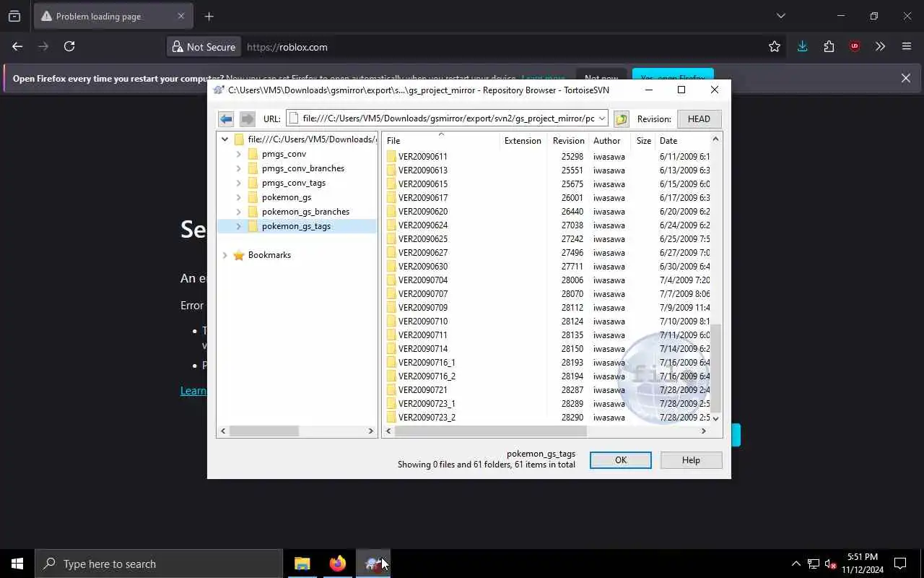Image resolution: width=924 pixels, height=578 pixels.
Task: Select the VER20090714 folder
Action: (x=423, y=349)
